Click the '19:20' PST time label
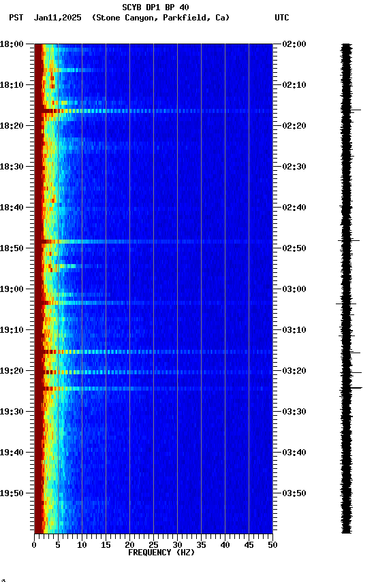The width and height of the screenshot is (376, 588). pos(12,371)
